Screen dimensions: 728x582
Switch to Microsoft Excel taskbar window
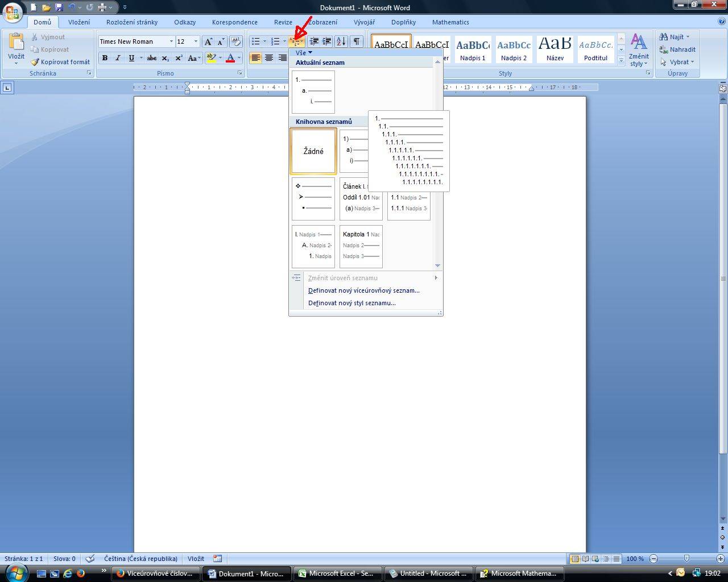(x=337, y=573)
